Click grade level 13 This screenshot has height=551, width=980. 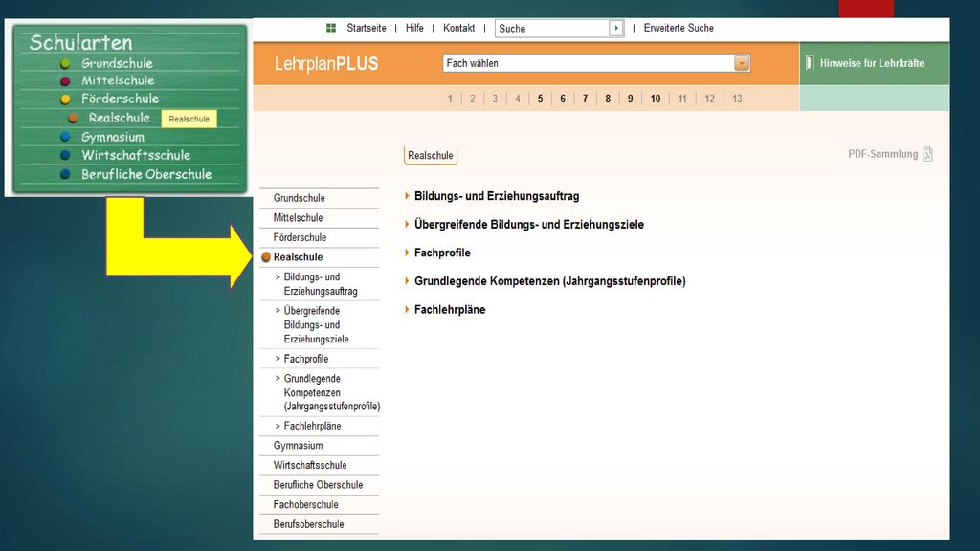[737, 99]
